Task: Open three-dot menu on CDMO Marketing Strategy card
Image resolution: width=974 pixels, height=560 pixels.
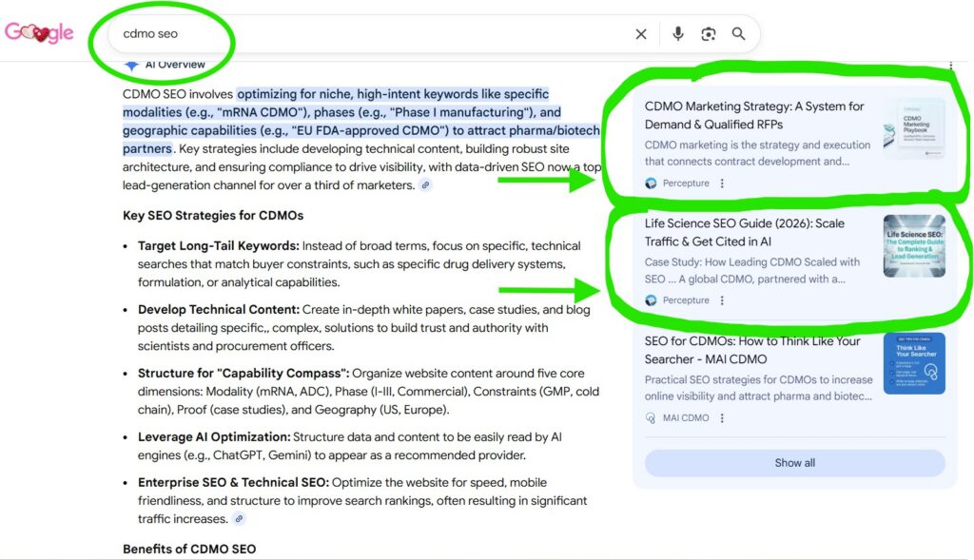Action: [722, 183]
